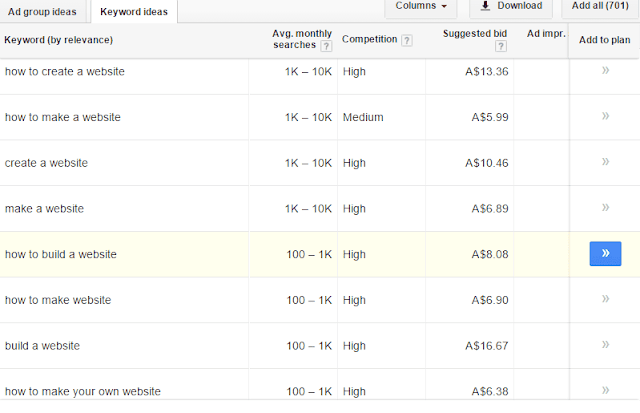This screenshot has width=640, height=413.
Task: Click High competition for 'how to create a website'
Action: 354,71
